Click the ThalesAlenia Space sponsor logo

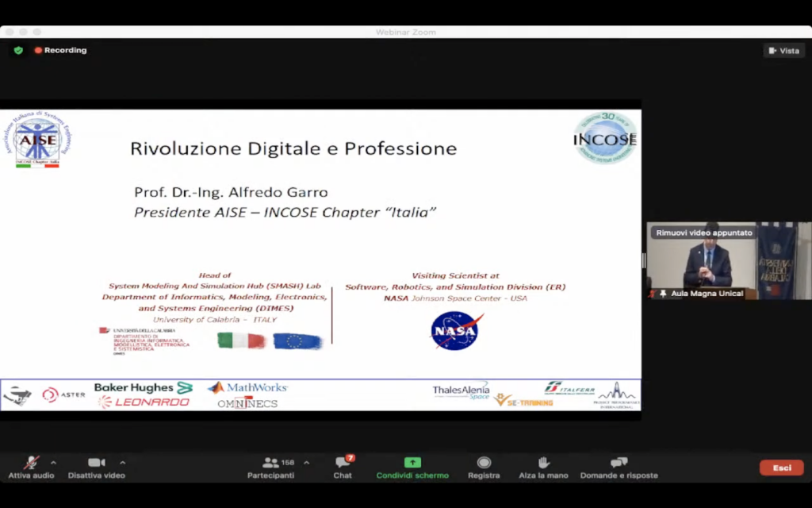461,391
